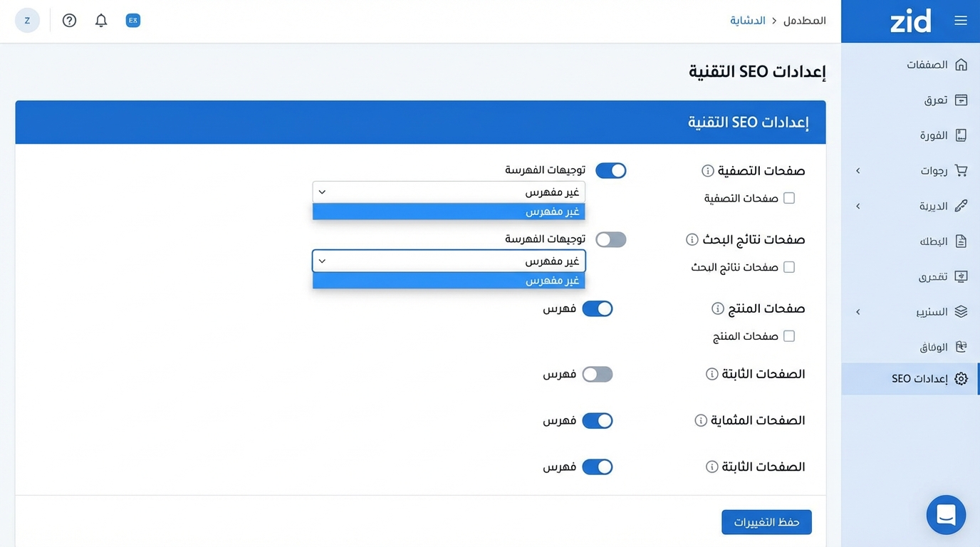Click info icon next to صفحات نتائج البحث
Image resolution: width=980 pixels, height=547 pixels.
(x=692, y=239)
